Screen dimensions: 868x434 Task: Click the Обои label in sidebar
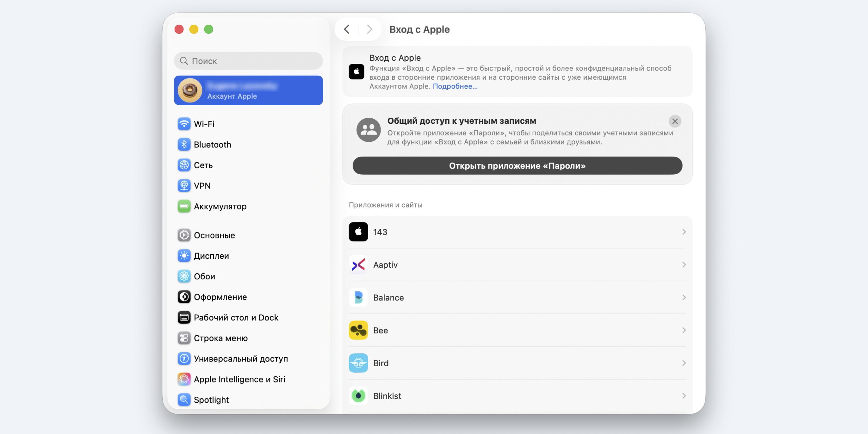click(x=204, y=277)
